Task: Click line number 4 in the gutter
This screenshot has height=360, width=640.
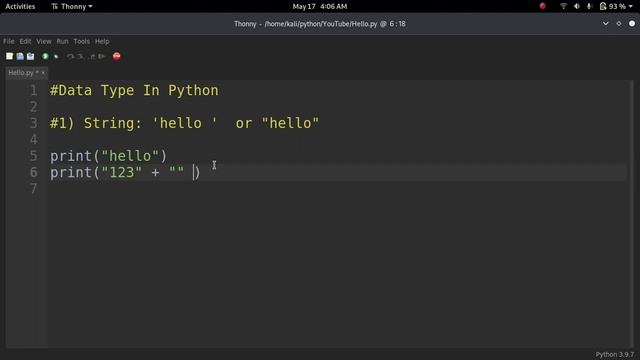Action: (33, 139)
